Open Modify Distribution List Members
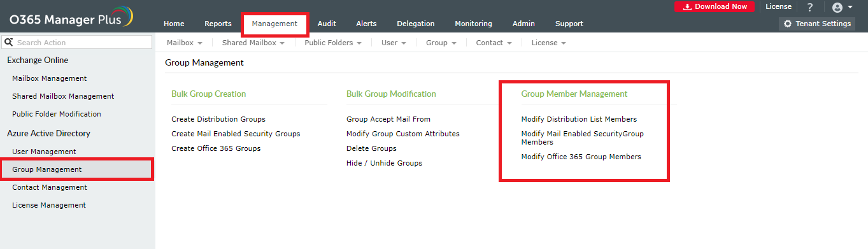Image resolution: width=868 pixels, height=249 pixels. (579, 119)
